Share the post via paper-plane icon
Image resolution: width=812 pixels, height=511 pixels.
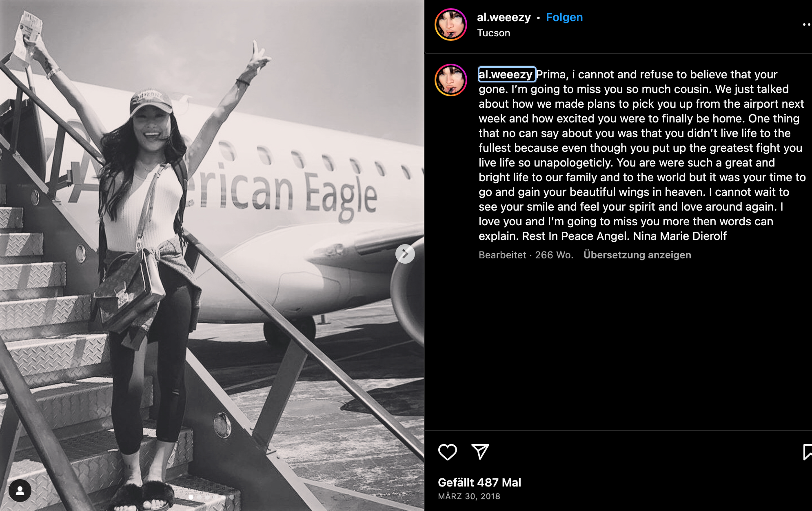point(480,452)
